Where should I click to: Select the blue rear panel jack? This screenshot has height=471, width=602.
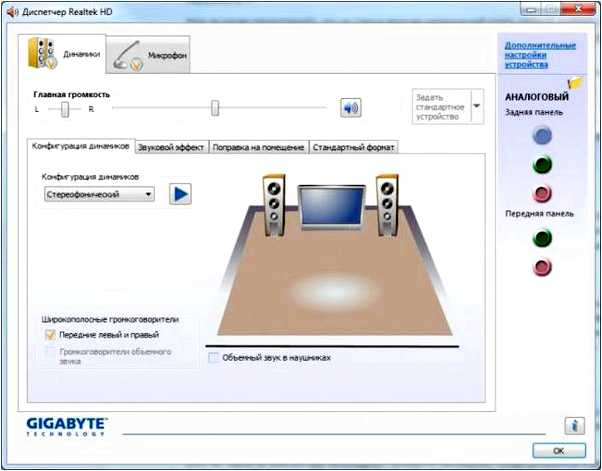(542, 136)
